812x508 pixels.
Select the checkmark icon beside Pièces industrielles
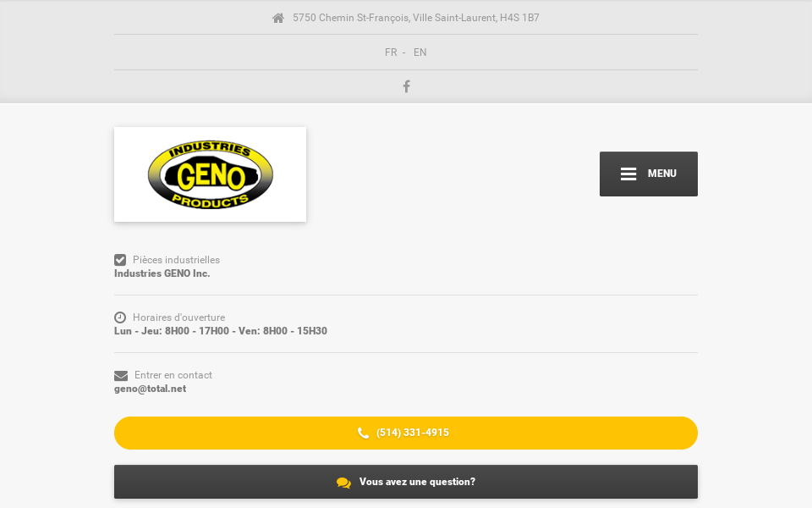click(x=119, y=260)
